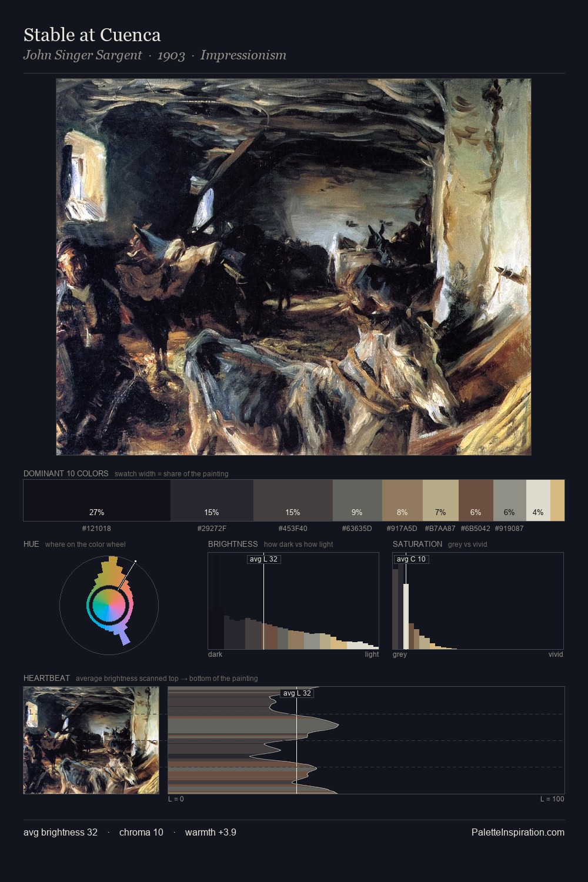Viewport: 588px width, 882px height.
Task: Click the hue color wheel chart
Action: click(109, 604)
